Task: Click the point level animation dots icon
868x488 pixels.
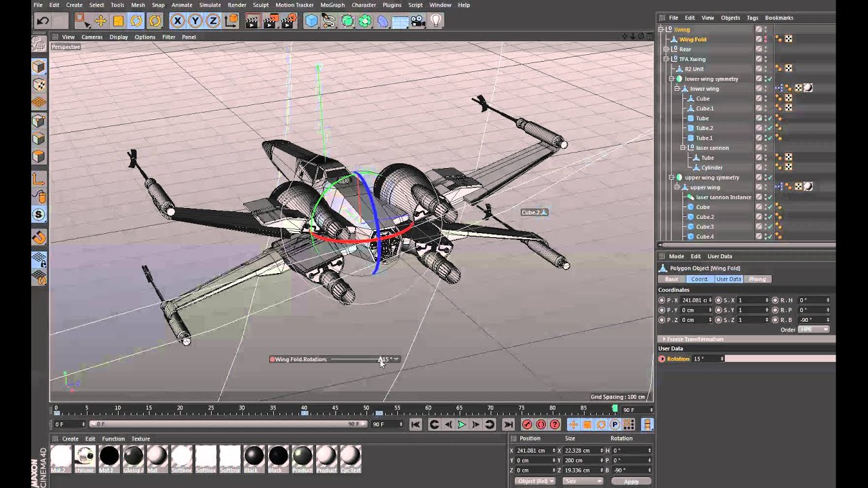Action: 629,424
